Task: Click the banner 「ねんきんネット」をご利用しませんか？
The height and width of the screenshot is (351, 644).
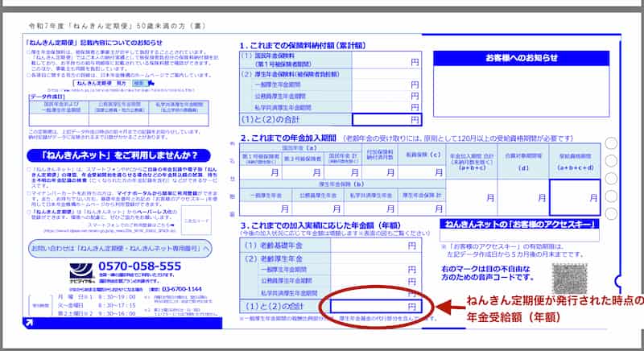Action: coord(118,155)
